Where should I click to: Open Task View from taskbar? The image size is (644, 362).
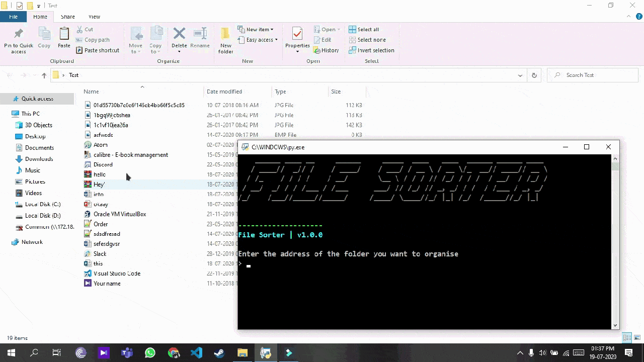click(57, 353)
